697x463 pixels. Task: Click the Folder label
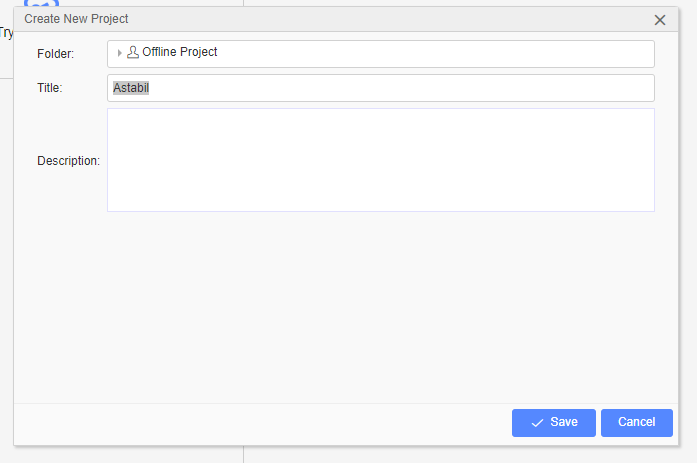(x=56, y=54)
